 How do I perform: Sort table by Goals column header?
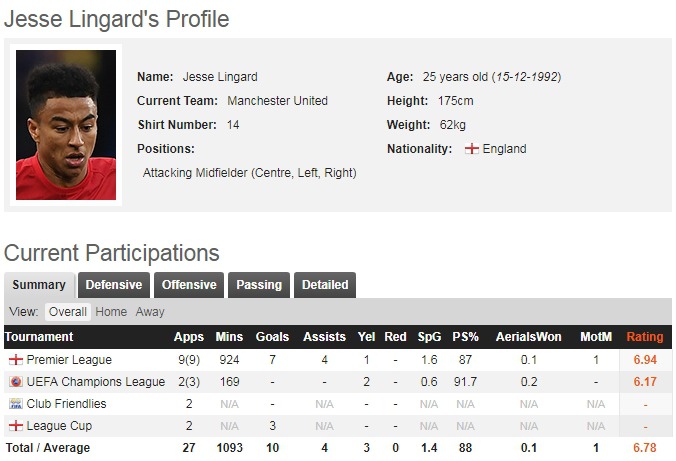pyautogui.click(x=273, y=337)
